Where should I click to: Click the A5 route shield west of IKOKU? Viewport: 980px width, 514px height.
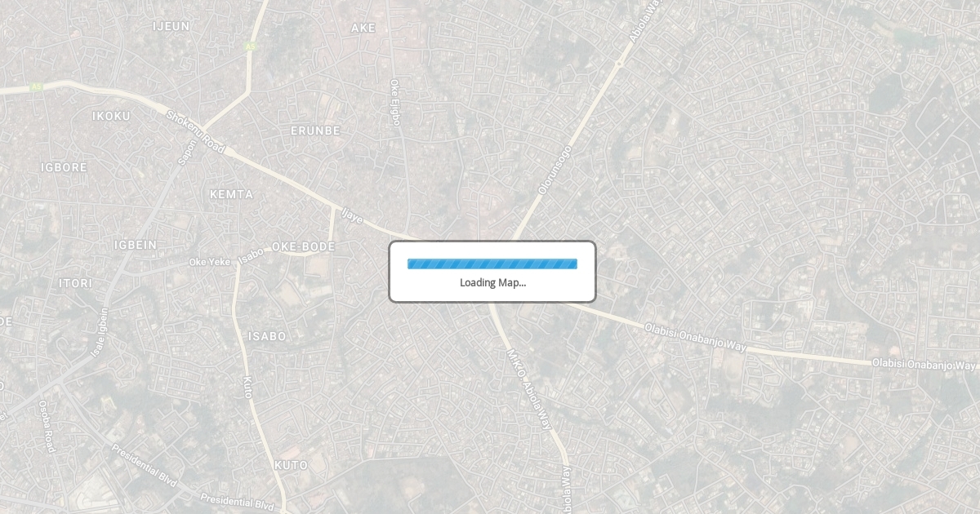35,86
